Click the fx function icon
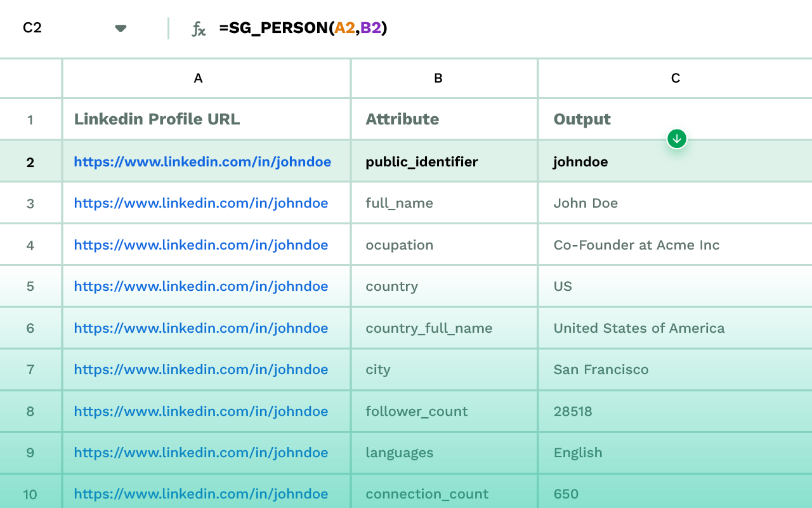This screenshot has width=812, height=508. point(199,28)
